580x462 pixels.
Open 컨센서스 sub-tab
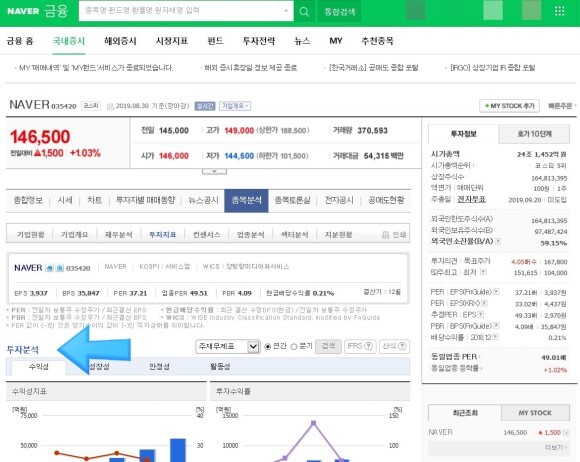[x=206, y=235]
